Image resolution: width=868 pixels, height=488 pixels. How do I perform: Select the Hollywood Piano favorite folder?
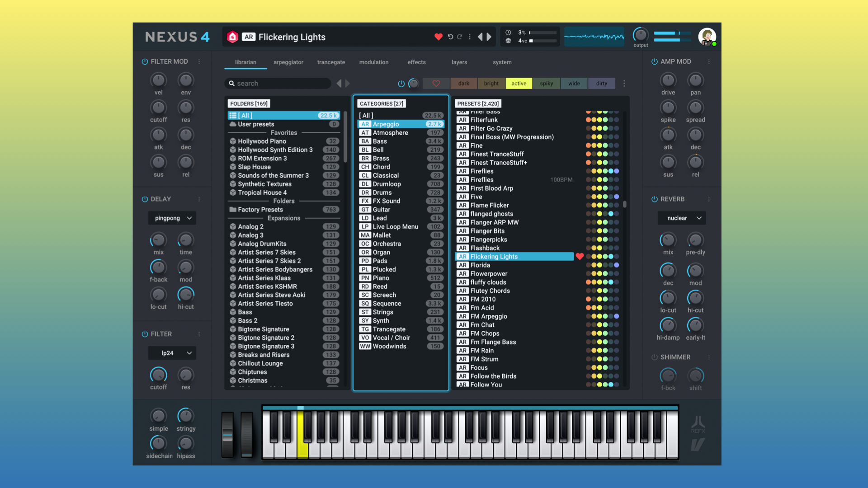pyautogui.click(x=284, y=141)
